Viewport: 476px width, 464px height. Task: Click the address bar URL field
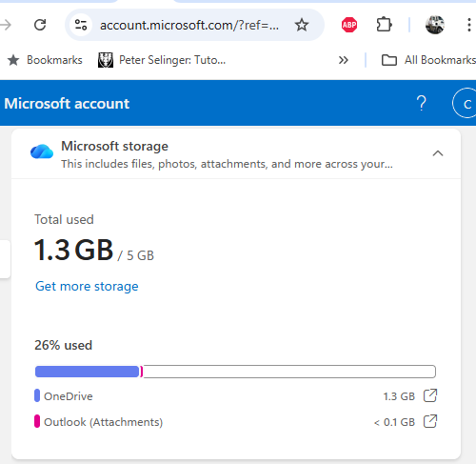coord(189,25)
